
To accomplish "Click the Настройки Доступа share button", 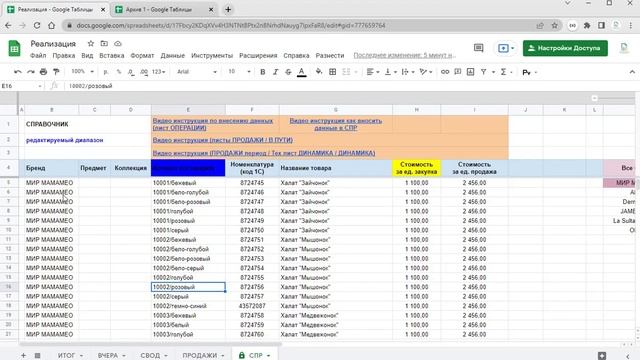I will (565, 48).
